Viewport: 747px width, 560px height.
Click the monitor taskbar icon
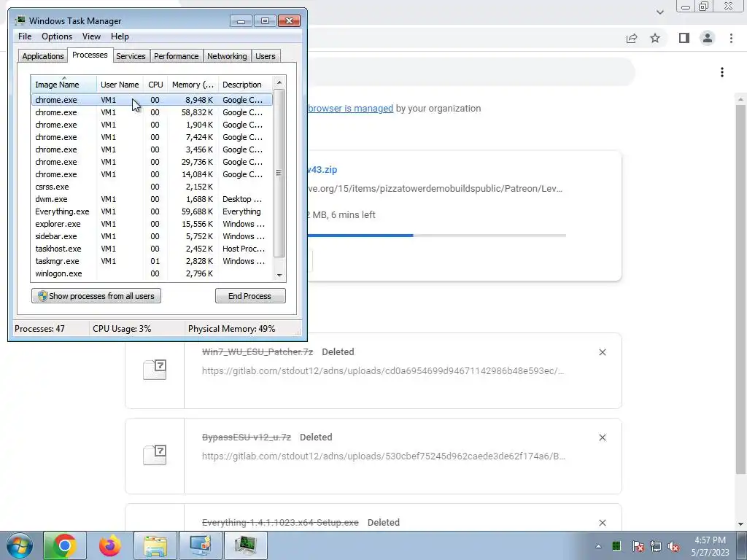(201, 545)
